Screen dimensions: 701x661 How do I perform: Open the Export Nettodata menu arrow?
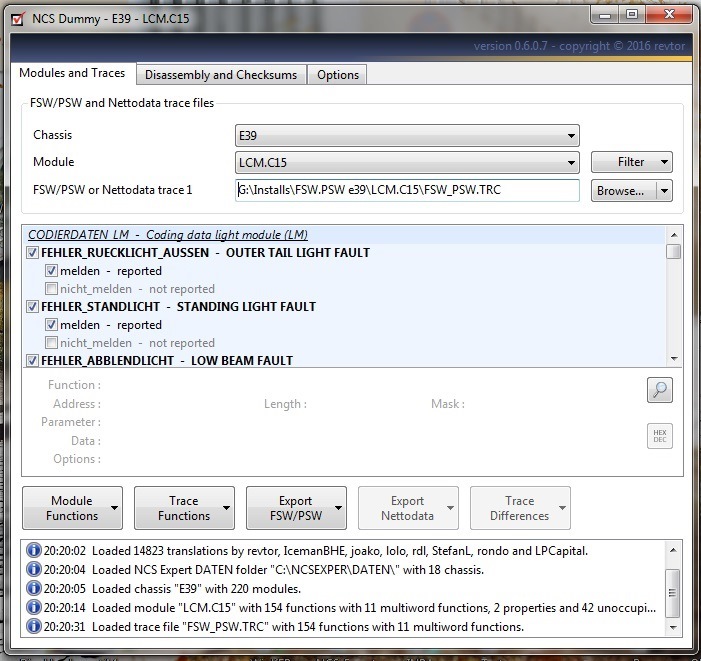[451, 508]
